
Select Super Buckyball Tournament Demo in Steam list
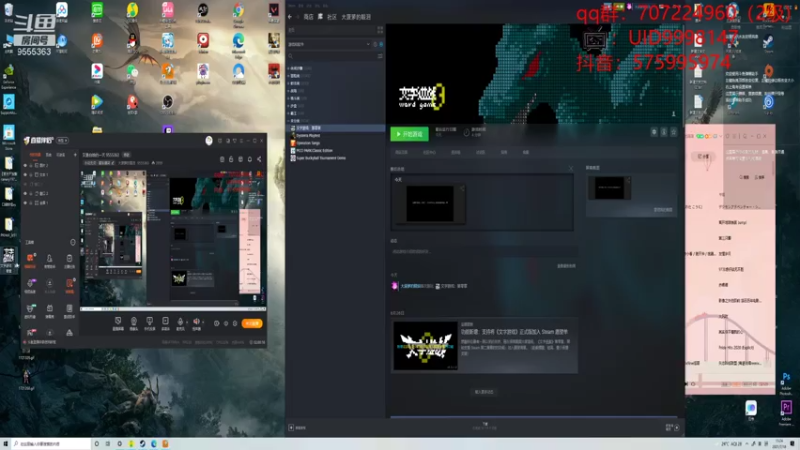coord(320,158)
